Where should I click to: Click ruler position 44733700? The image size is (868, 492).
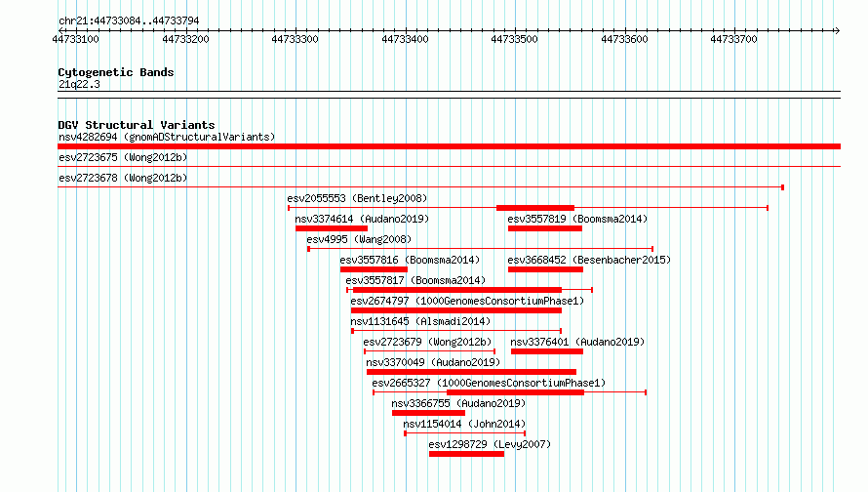[734, 39]
